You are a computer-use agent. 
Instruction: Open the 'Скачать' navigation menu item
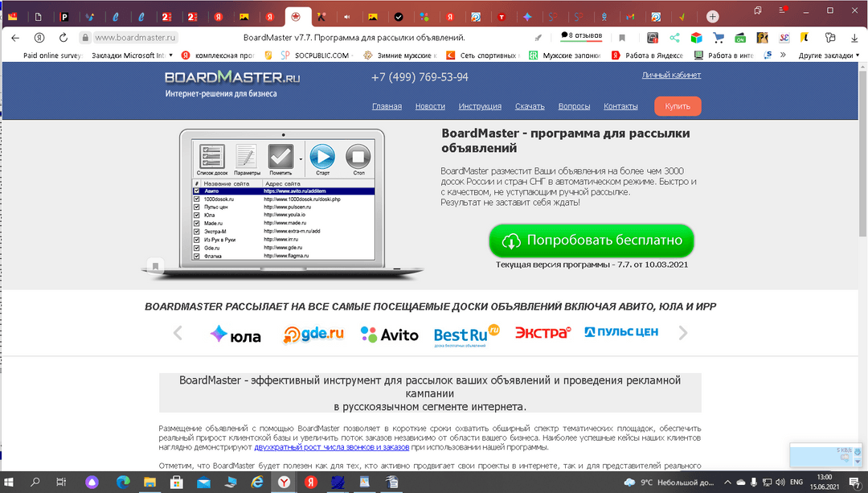pyautogui.click(x=530, y=106)
